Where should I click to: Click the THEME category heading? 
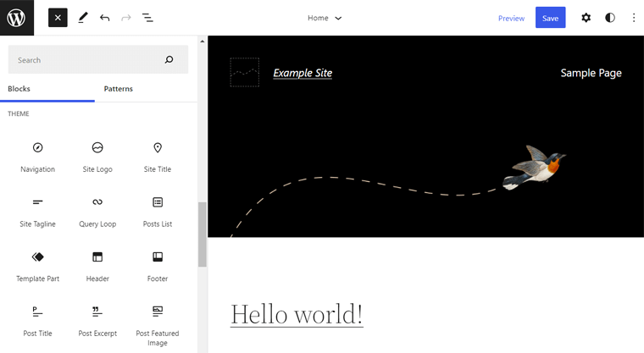[x=19, y=113]
